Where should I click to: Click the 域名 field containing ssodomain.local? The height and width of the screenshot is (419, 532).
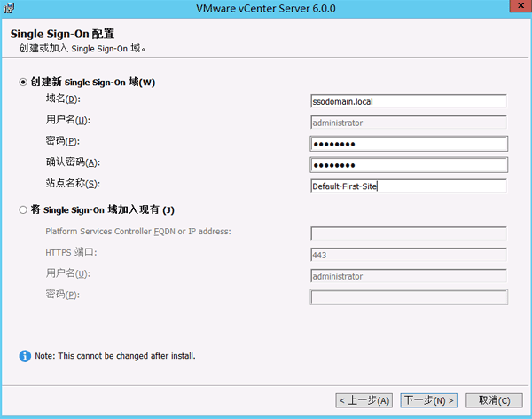(x=408, y=101)
